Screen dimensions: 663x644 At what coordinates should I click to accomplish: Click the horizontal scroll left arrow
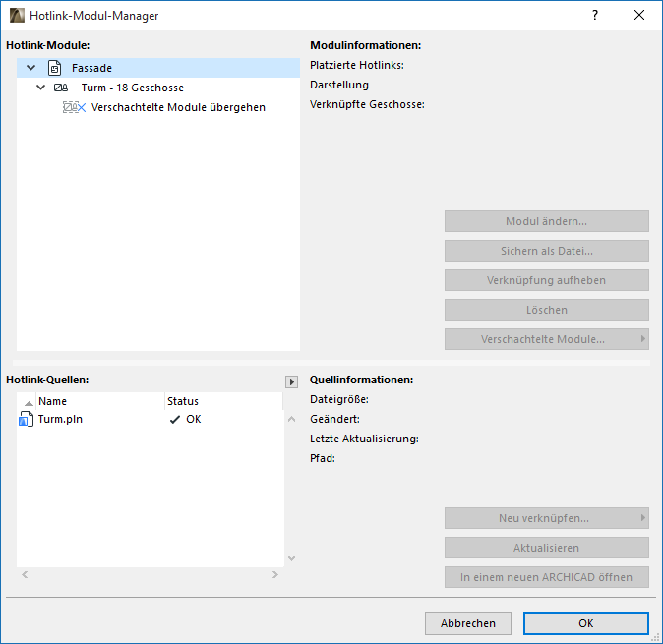[25, 575]
